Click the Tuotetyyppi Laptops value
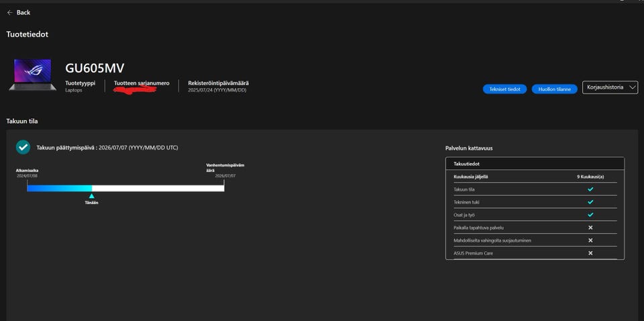 tap(74, 90)
